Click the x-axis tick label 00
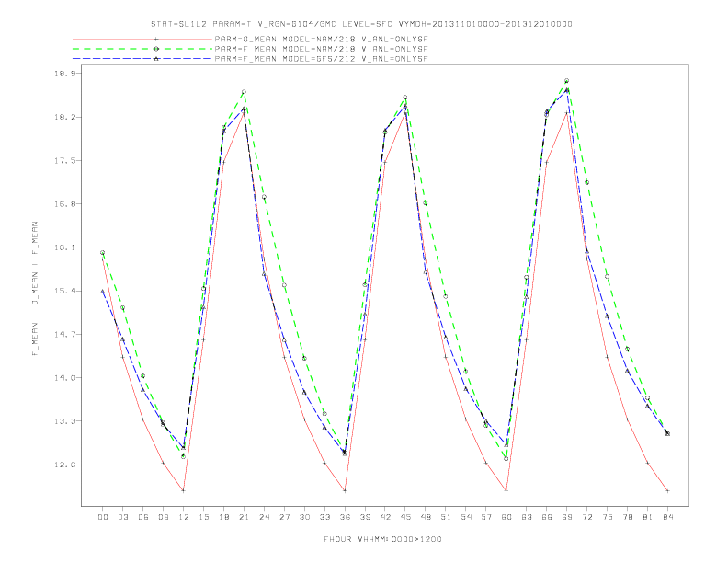 click(x=103, y=517)
